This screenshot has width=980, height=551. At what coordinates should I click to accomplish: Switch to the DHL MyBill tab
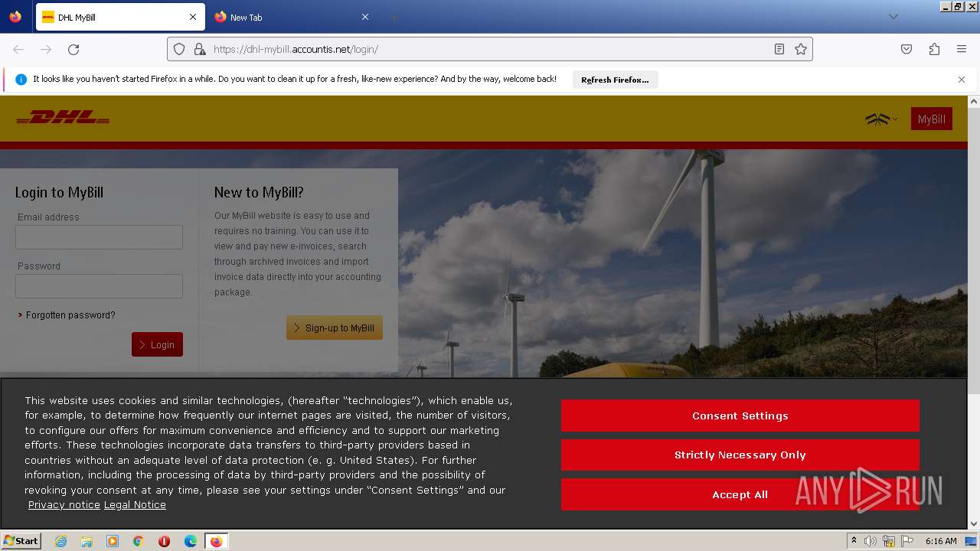click(x=119, y=17)
